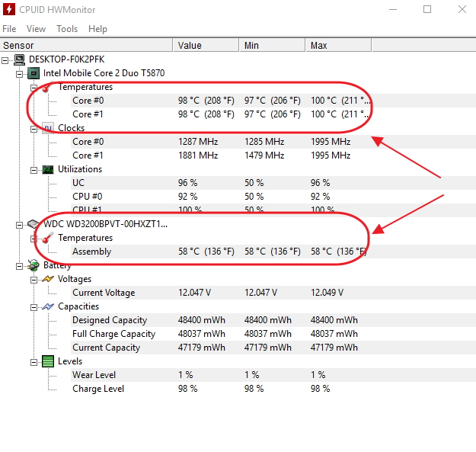Click the 58 °C value for Assembly

(206, 252)
